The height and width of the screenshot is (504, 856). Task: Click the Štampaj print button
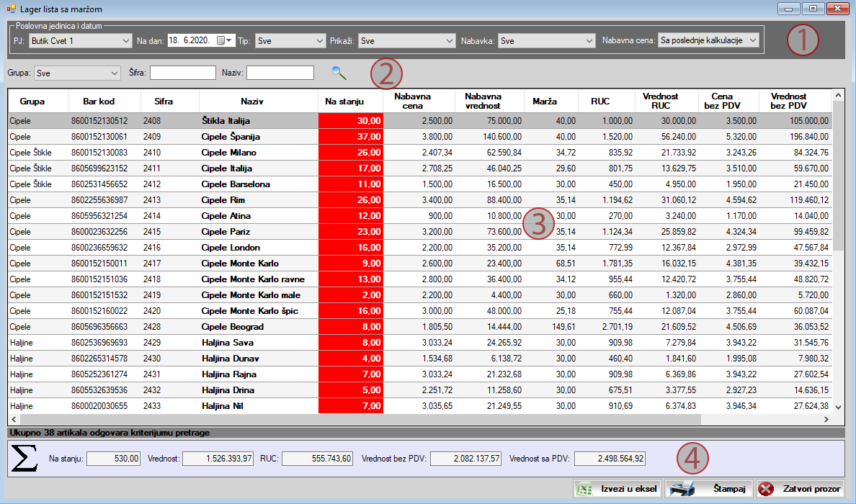tap(708, 489)
